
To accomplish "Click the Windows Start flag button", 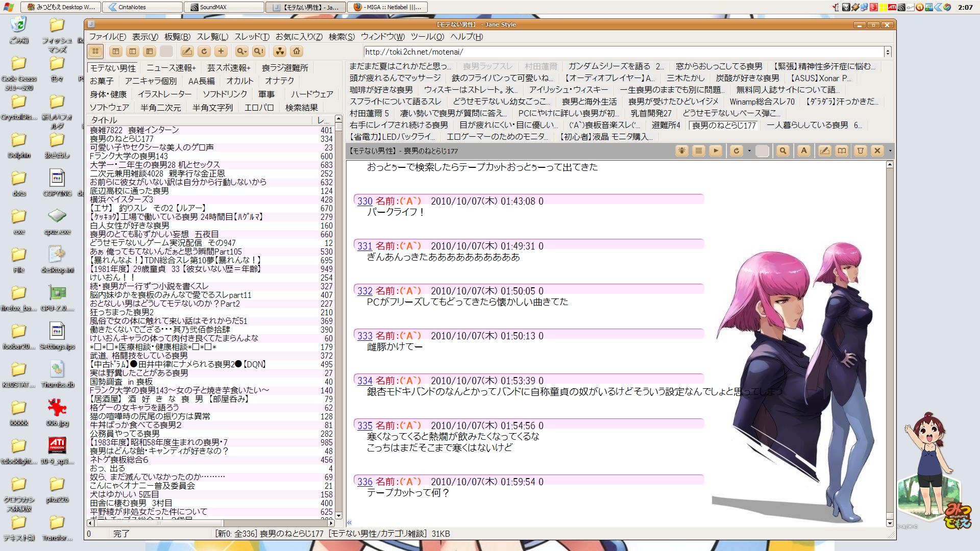I will coord(9,7).
